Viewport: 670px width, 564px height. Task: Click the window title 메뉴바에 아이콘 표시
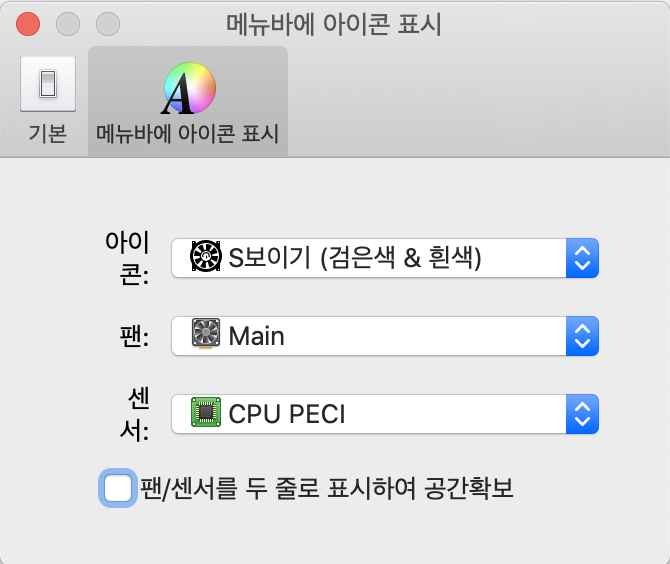point(334,24)
